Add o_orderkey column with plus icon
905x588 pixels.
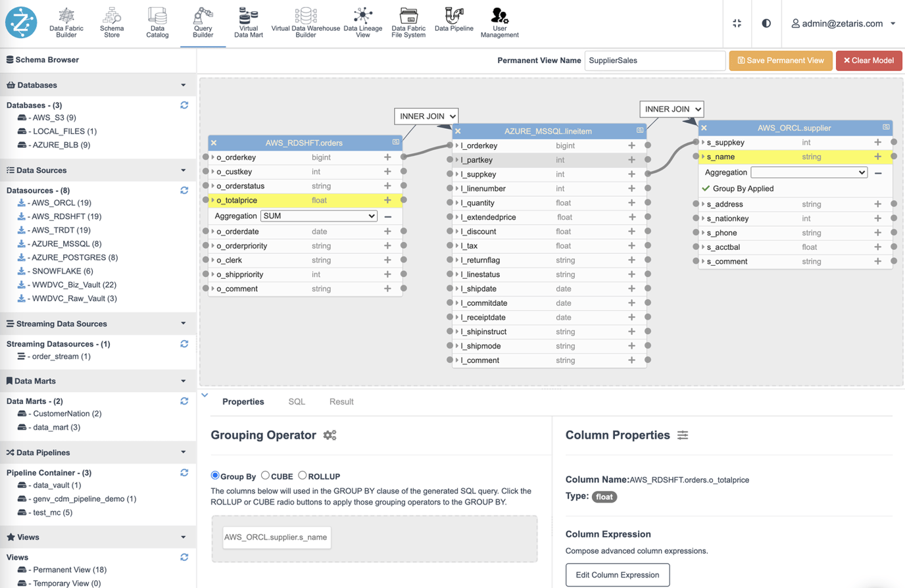click(387, 157)
